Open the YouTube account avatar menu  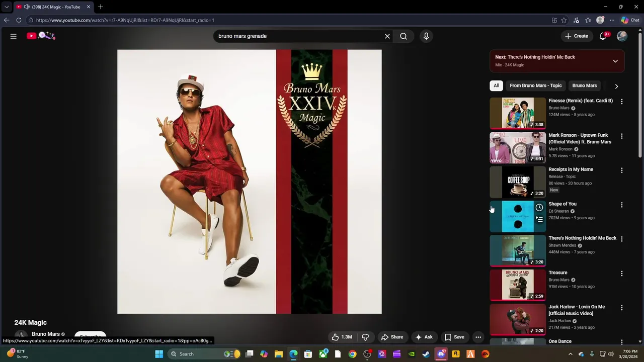click(x=622, y=36)
